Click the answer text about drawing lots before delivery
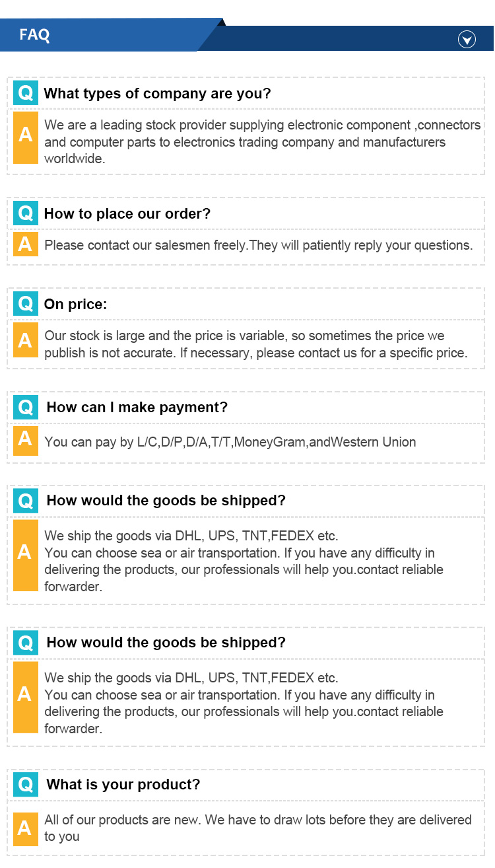Image resolution: width=495 pixels, height=868 pixels. point(258,828)
